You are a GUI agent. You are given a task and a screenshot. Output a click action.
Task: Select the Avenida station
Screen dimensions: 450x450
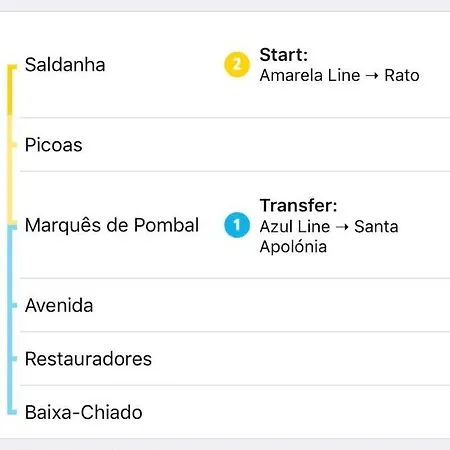(59, 305)
